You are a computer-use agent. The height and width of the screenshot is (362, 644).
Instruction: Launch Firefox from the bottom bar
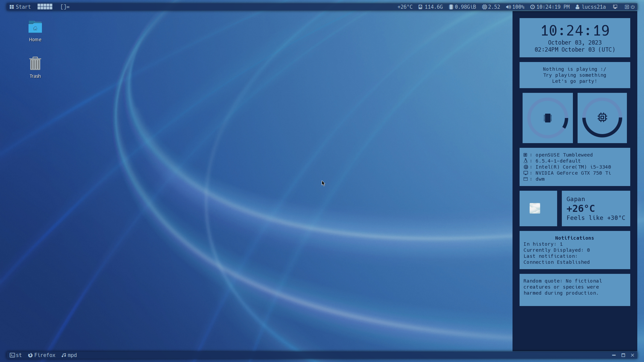point(42,355)
